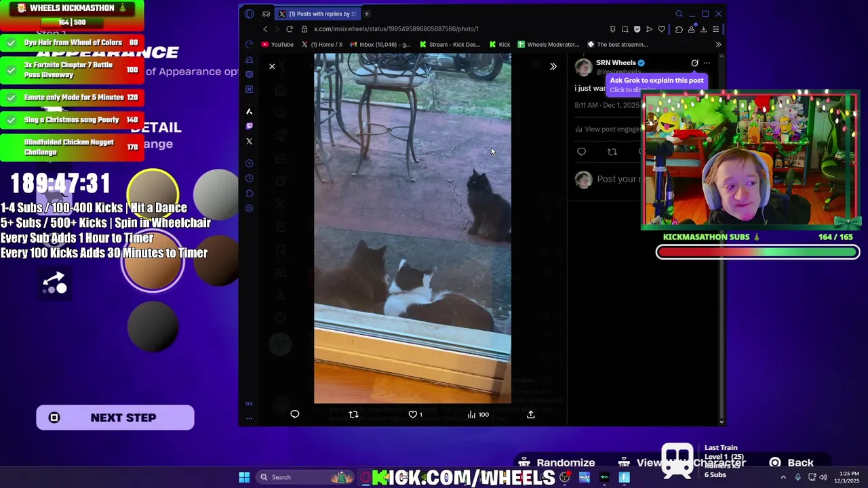This screenshot has width=868, height=488.
Task: Open the Grok icon beside SRN Wheels
Action: pyautogui.click(x=694, y=63)
